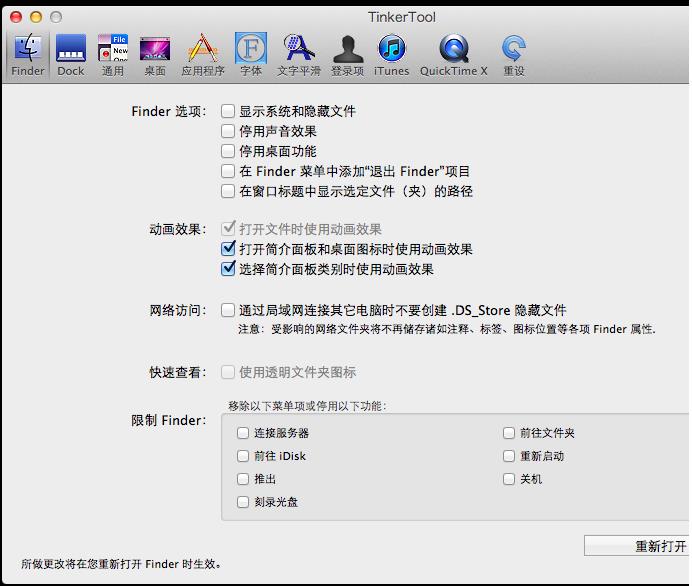Click the TinkerTool window title
Screen dimensions: 692x586
click(402, 17)
